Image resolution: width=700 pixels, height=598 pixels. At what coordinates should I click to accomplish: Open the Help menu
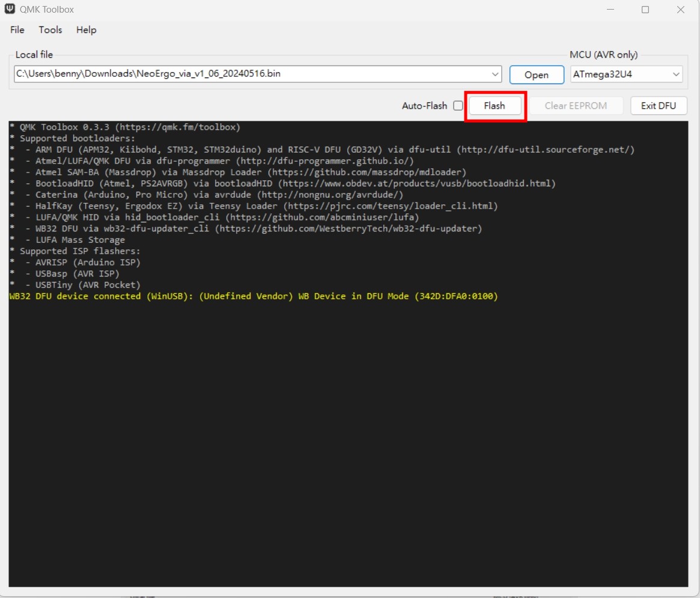pos(86,30)
